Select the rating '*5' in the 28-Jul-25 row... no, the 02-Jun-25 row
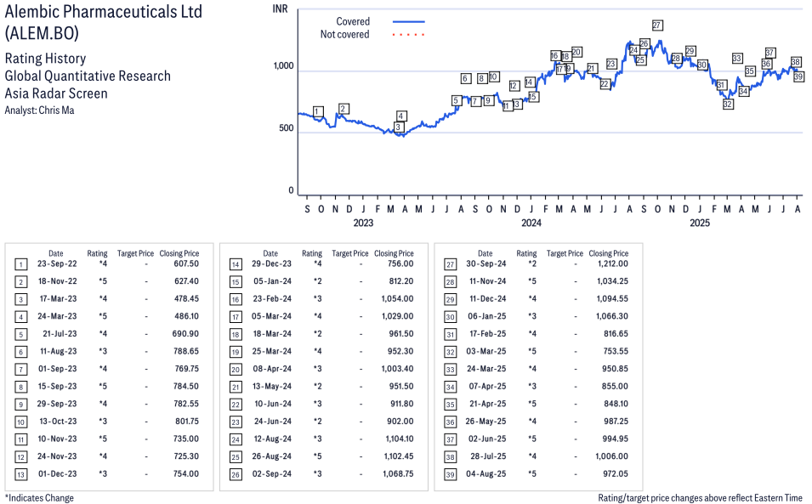The height and width of the screenshot is (504, 812). click(x=532, y=439)
